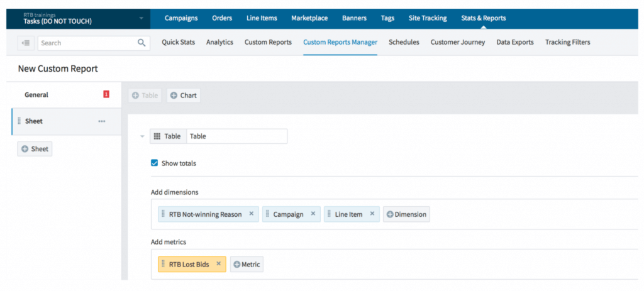Image resolution: width=644 pixels, height=291 pixels.
Task: Add a new Dimension
Action: coord(406,214)
